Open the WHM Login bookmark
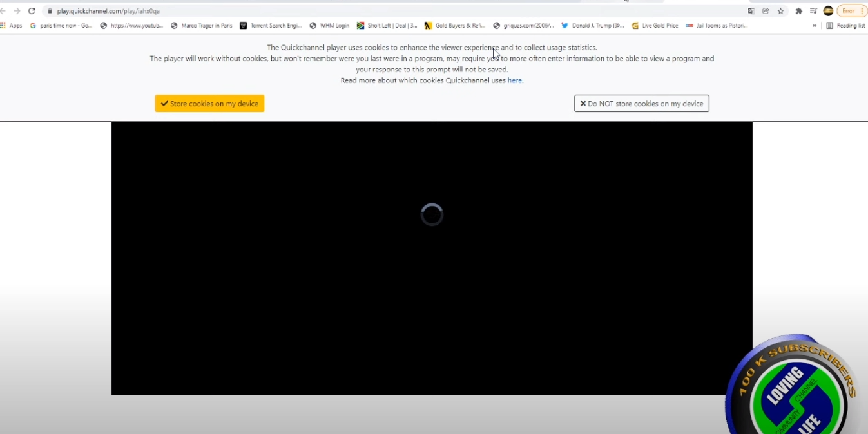The height and width of the screenshot is (434, 868). coord(329,26)
